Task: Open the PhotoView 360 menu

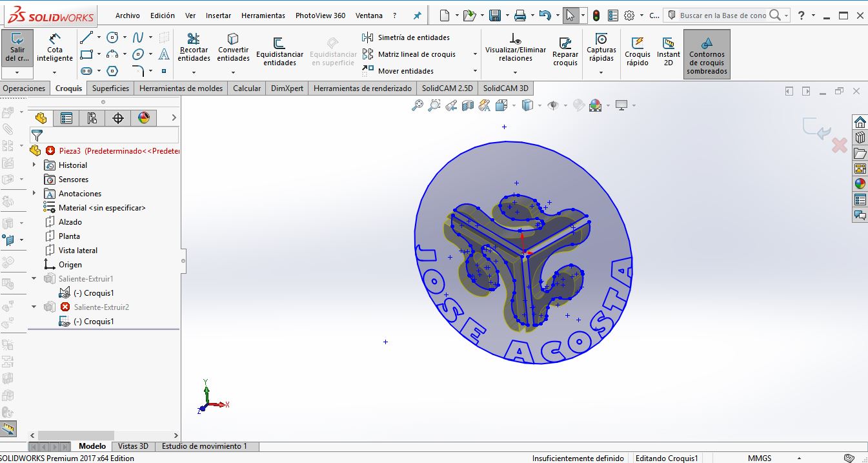Action: pyautogui.click(x=320, y=15)
